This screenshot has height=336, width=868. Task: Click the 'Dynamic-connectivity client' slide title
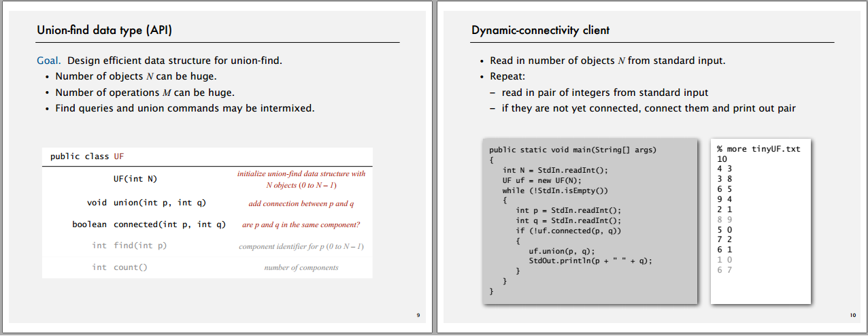pos(540,30)
